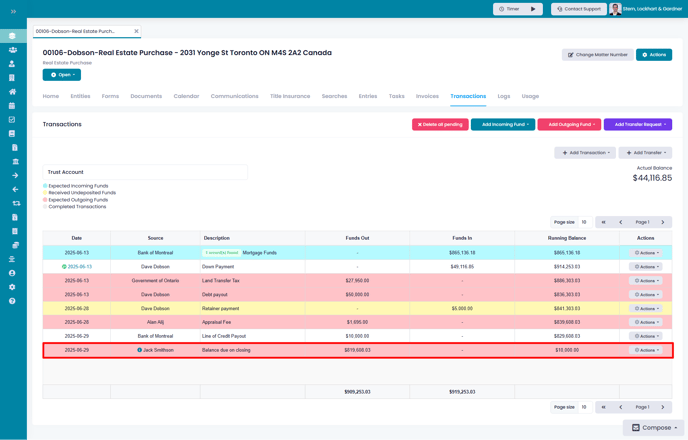Open the Add Incoming Fund dropdown
This screenshot has height=440, width=688.
[503, 125]
